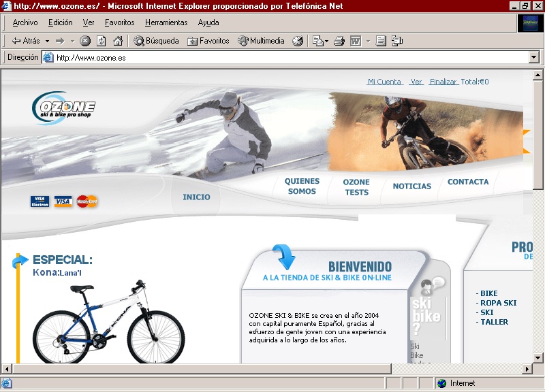
Task: Open the ROPA SKI product category
Action: click(499, 303)
